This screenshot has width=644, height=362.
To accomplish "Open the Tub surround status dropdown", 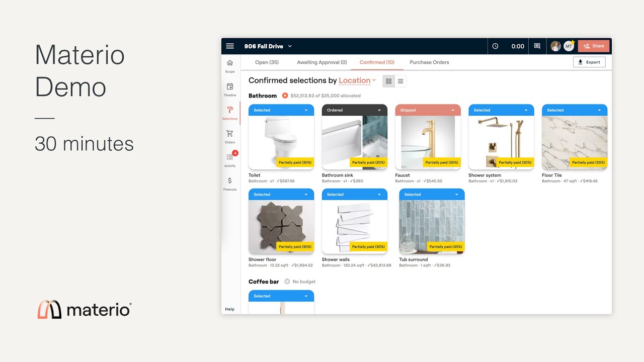I will (x=457, y=195).
